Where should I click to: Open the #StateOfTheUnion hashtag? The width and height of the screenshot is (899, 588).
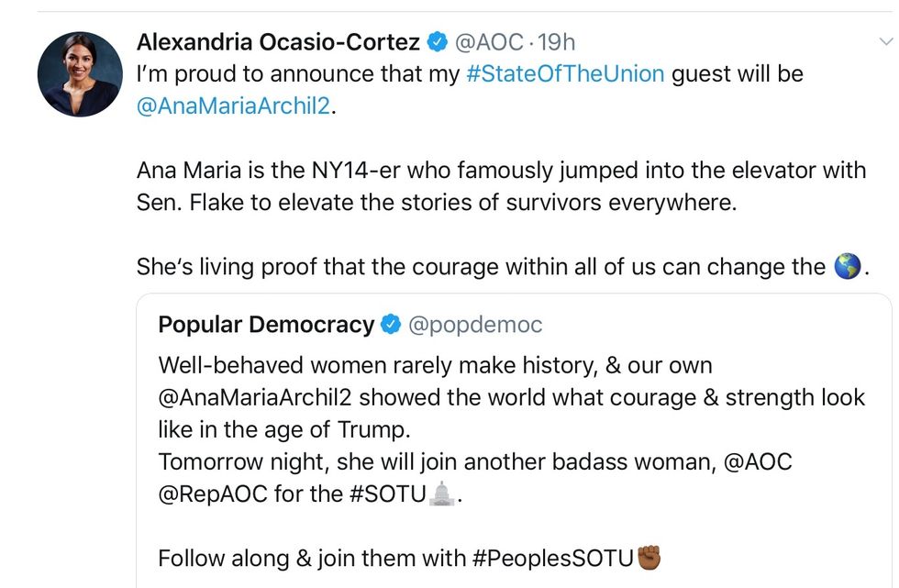click(x=565, y=73)
